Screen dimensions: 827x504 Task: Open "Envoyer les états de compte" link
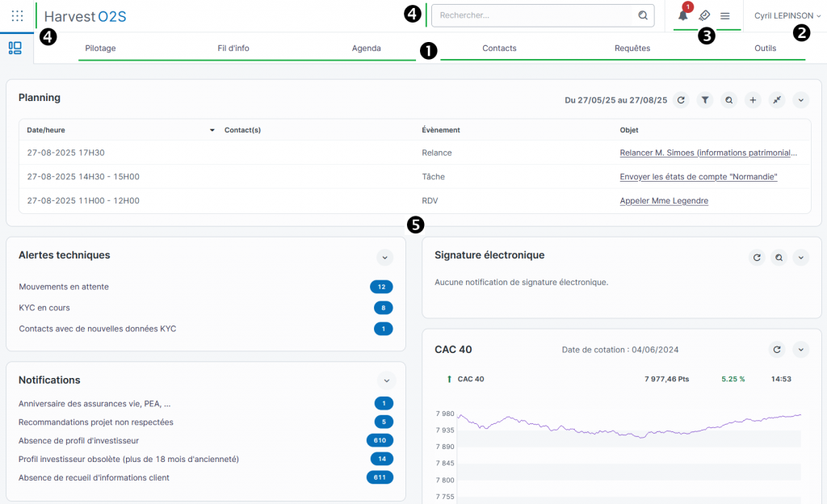point(698,177)
